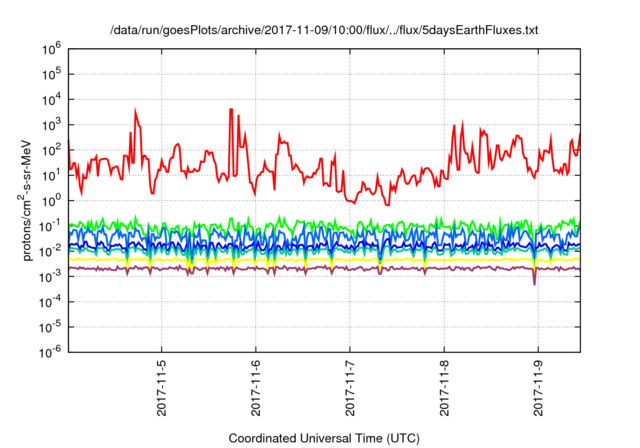The width and height of the screenshot is (640, 448).
Task: Click the file path title text
Action: coord(324,30)
